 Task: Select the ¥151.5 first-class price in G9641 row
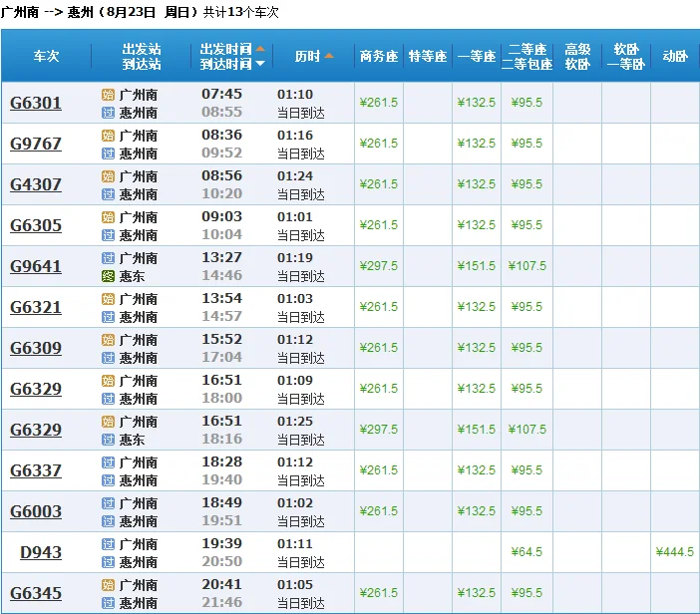point(477,266)
